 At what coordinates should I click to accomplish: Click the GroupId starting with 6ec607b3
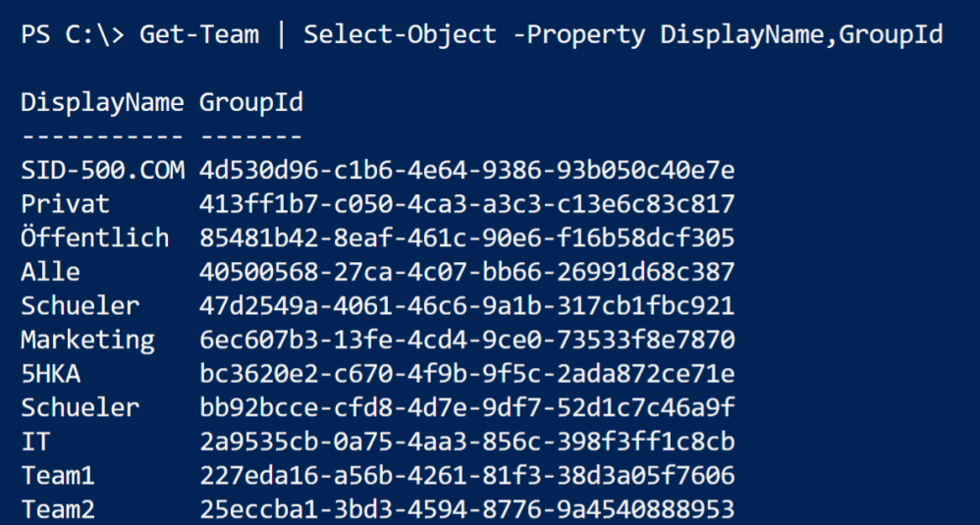(x=466, y=340)
